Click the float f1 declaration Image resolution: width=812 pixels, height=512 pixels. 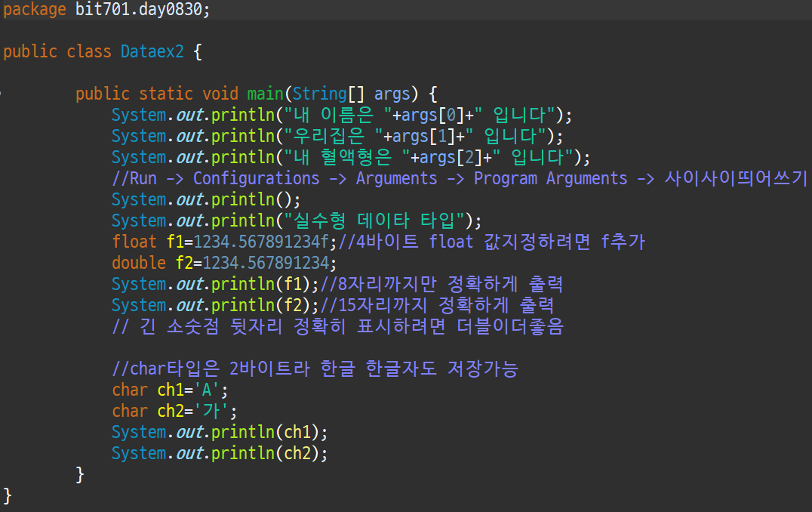pyautogui.click(x=224, y=242)
